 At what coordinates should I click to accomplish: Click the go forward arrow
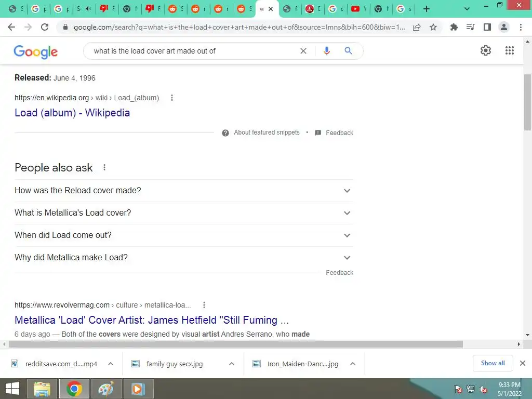28,27
